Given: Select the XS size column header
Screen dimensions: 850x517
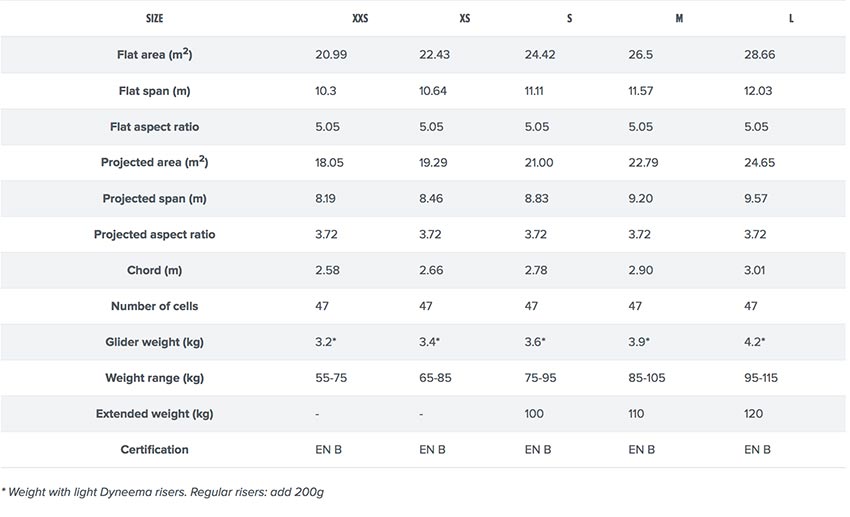Looking at the screenshot, I should (465, 18).
